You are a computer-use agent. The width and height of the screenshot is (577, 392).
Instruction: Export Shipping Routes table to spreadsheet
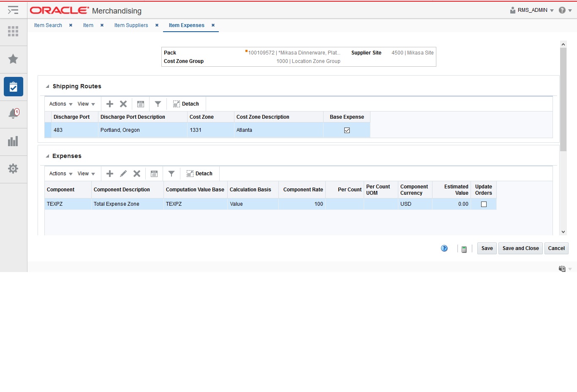pyautogui.click(x=141, y=104)
